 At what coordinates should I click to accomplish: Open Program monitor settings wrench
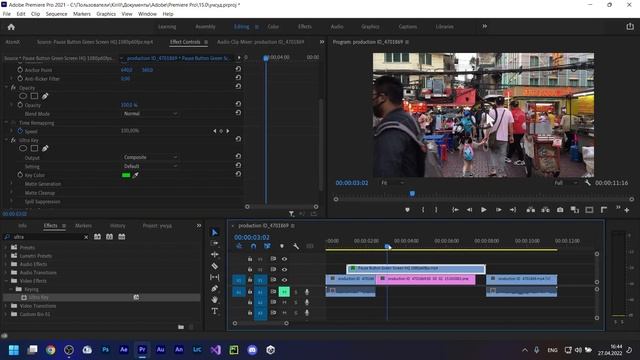coord(588,183)
